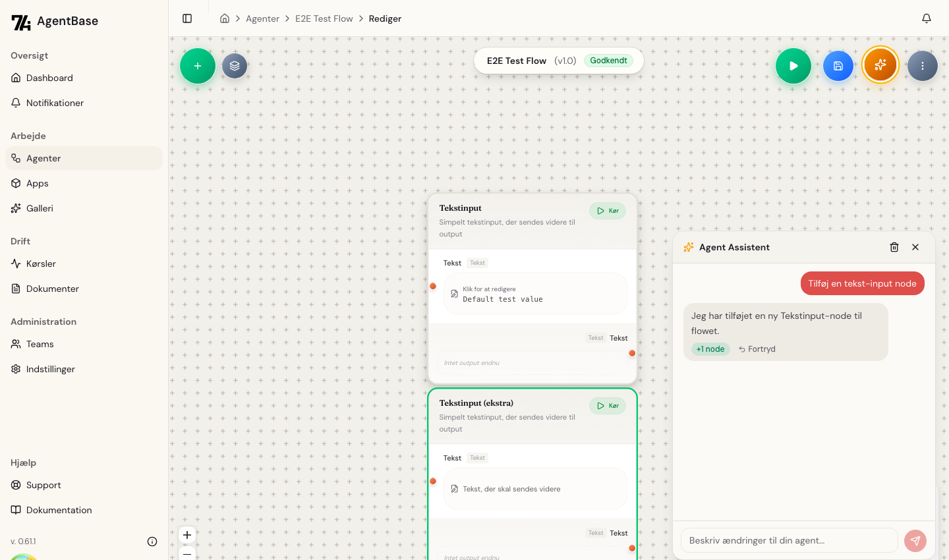Run the flow with green play button
The image size is (949, 560).
coord(793,66)
